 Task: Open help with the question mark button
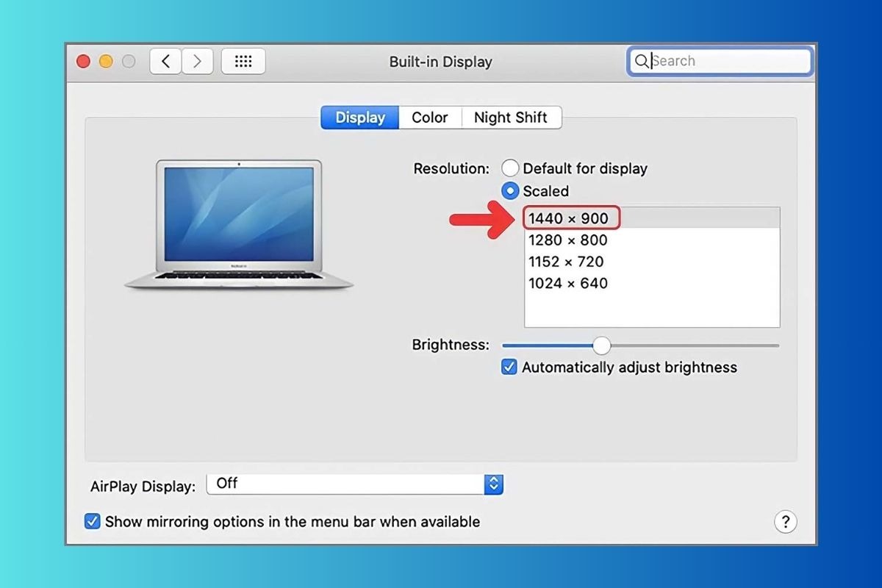(x=786, y=522)
